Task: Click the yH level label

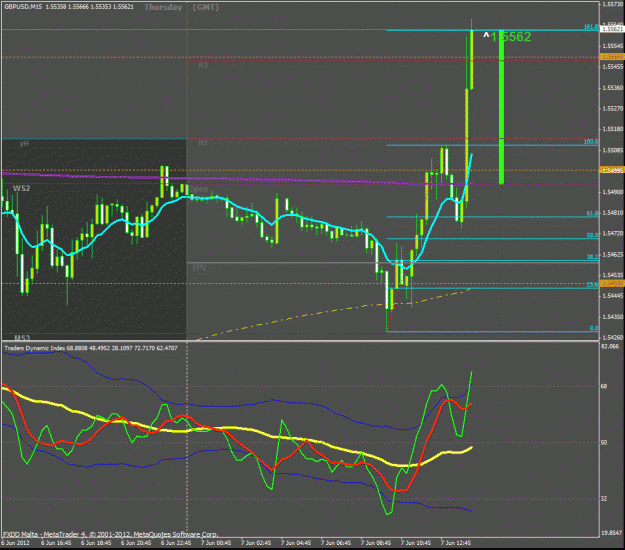Action: 24,143
